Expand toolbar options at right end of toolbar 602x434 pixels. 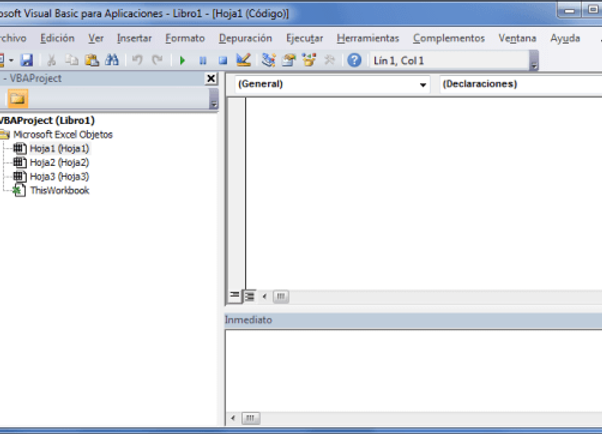click(534, 61)
